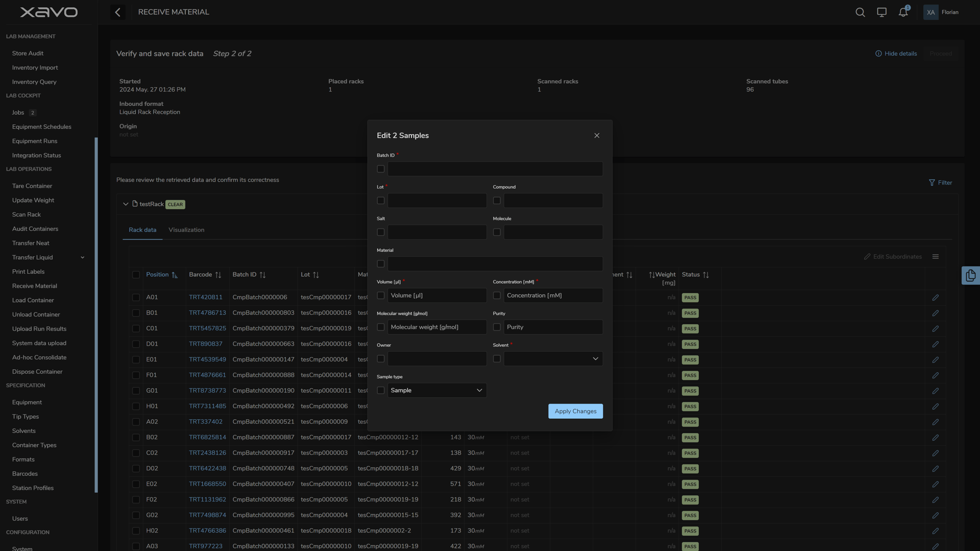Toggle the Volume checkbox in Edit Samples
This screenshot has height=551, width=980.
click(380, 295)
